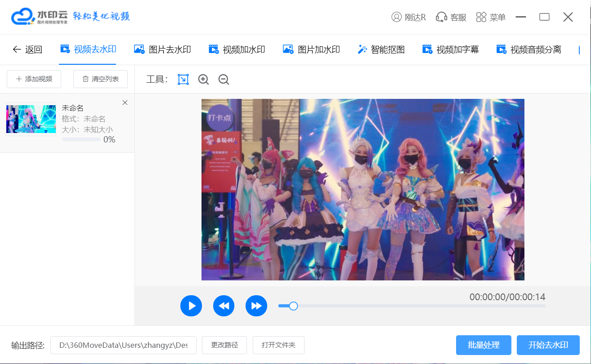
Task: Click the 大小: 未知大小 text
Action: 87,129
